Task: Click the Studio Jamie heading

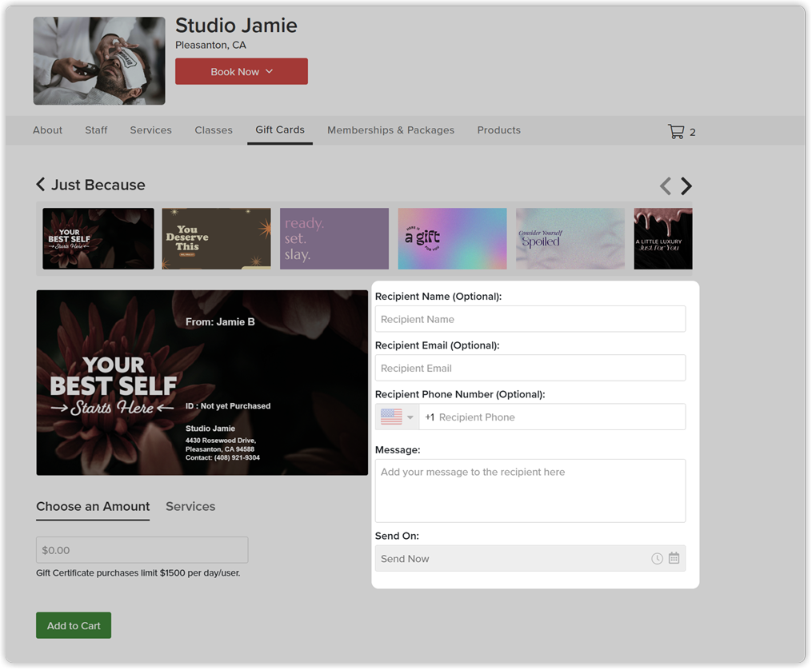Action: point(236,26)
